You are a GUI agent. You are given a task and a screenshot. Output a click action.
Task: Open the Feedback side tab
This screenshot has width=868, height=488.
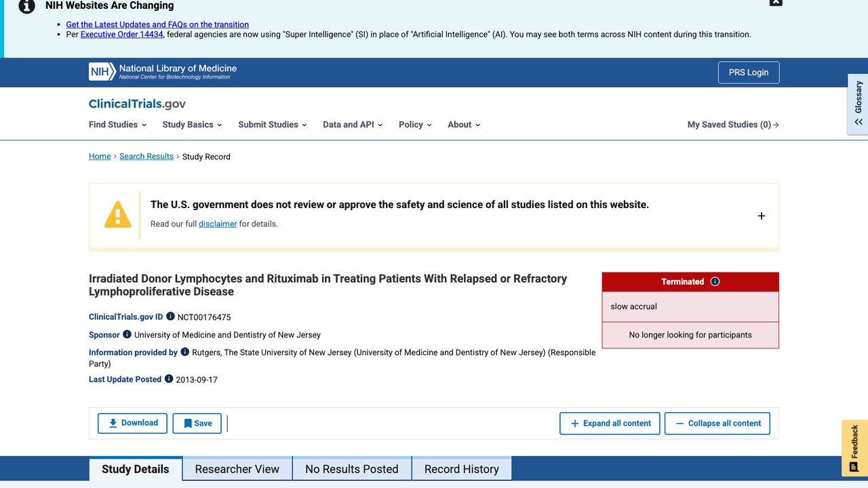(854, 448)
